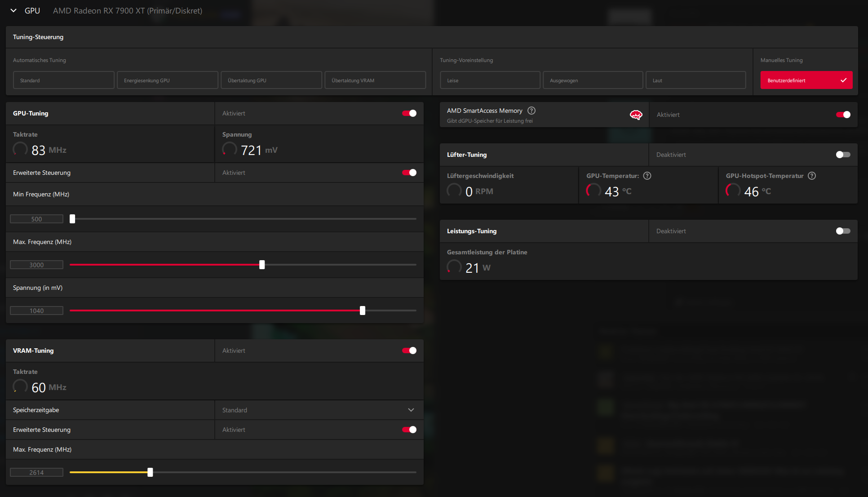The image size is (868, 497).
Task: Enable the Lüfter-Tuning toggle
Action: point(843,155)
